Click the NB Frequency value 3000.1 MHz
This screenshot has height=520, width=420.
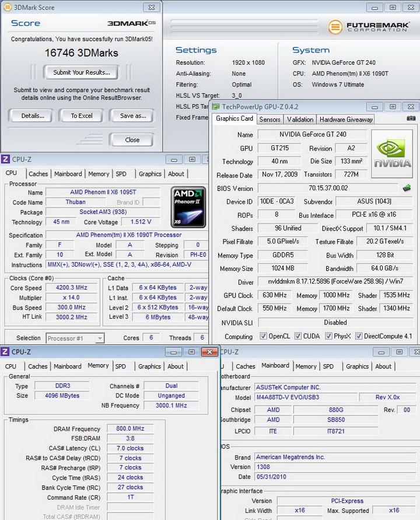pos(171,405)
